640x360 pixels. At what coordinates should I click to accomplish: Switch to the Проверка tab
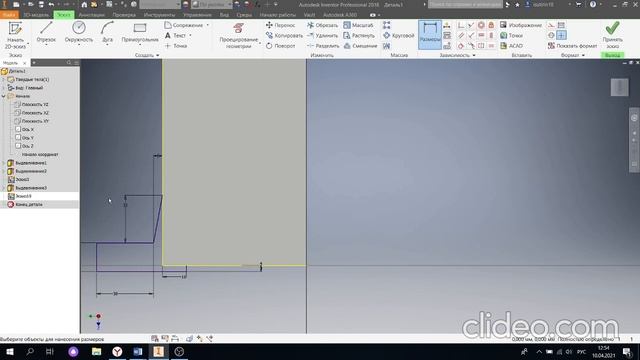point(124,15)
